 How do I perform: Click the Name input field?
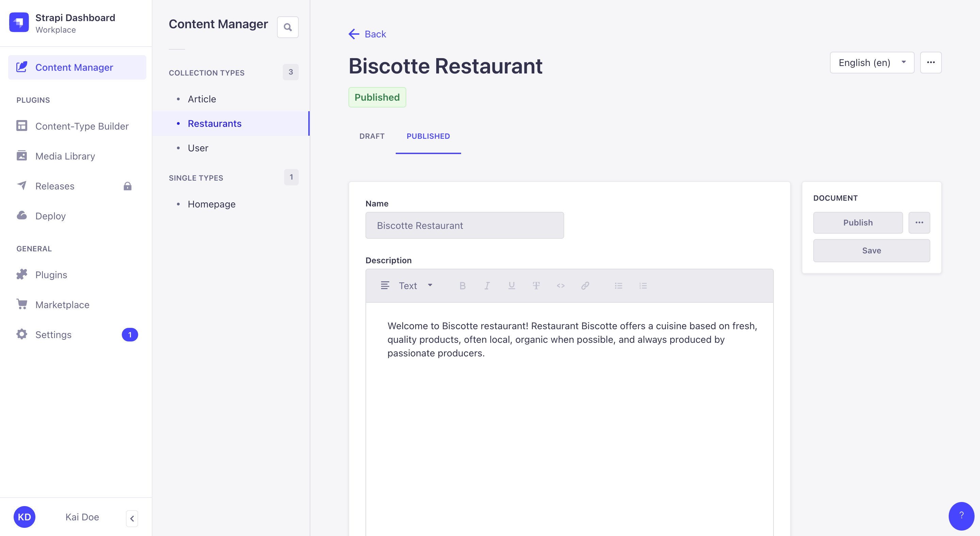click(x=465, y=225)
